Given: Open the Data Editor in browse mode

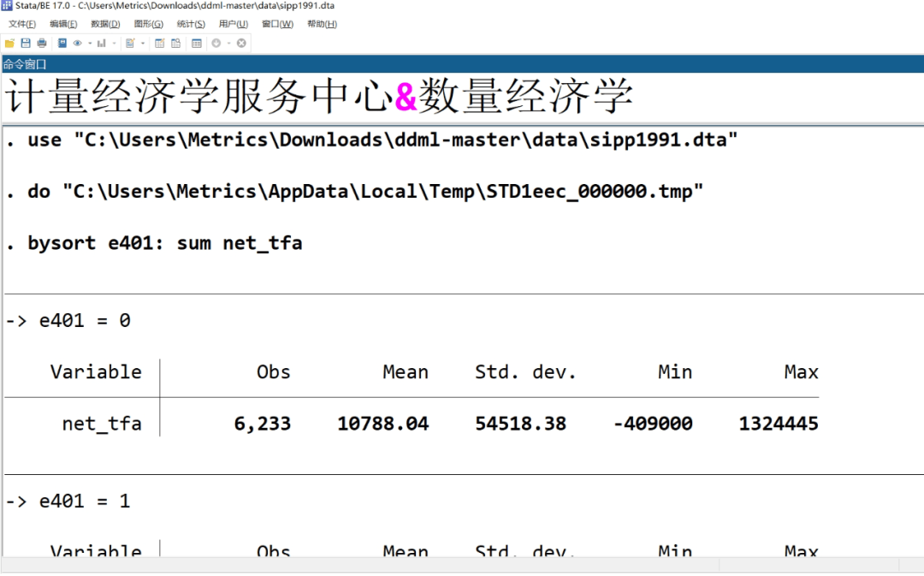Looking at the screenshot, I should tap(176, 43).
